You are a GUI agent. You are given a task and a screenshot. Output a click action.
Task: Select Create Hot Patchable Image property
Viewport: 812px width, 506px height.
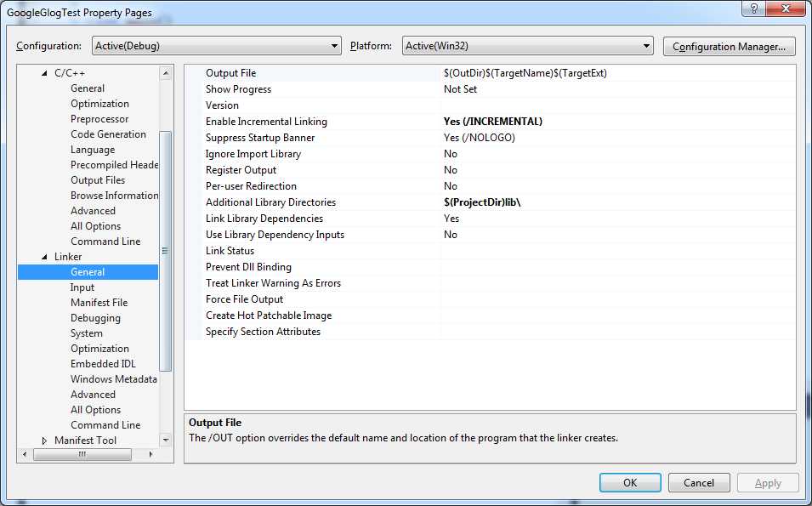(x=268, y=316)
